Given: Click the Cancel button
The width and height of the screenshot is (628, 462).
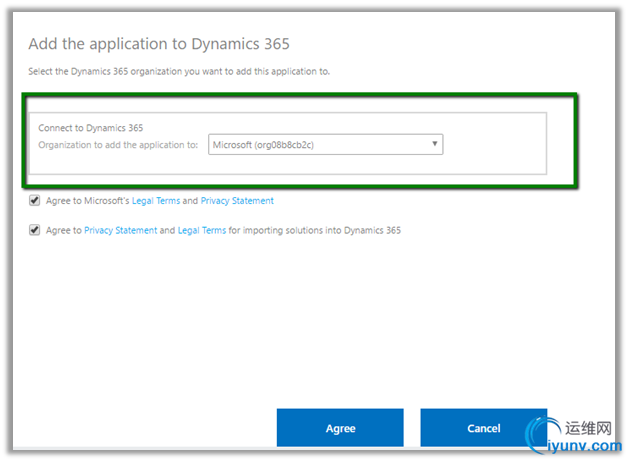Looking at the screenshot, I should (483, 427).
